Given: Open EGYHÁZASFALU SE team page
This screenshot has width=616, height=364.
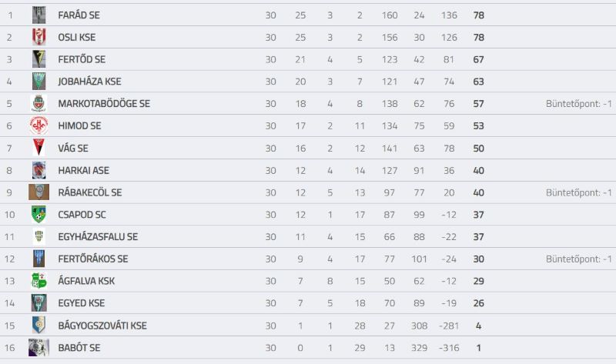Looking at the screenshot, I should pos(98,237).
